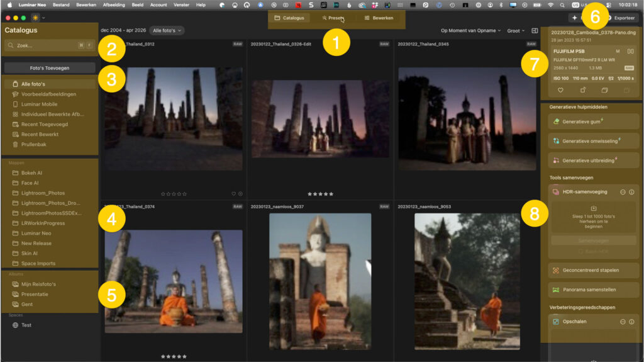Click the sparkle icon left of Exporteer
Viewport: 644px width, 362px height.
(x=574, y=18)
